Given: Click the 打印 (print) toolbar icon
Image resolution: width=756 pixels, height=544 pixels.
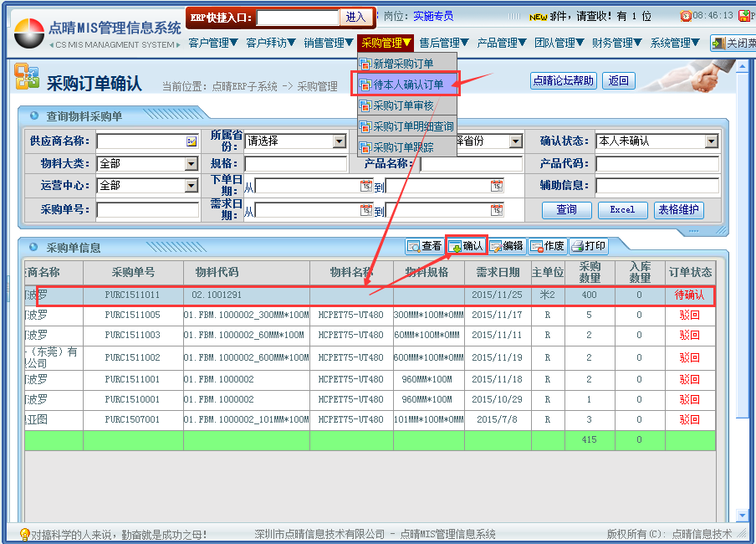Looking at the screenshot, I should point(588,246).
